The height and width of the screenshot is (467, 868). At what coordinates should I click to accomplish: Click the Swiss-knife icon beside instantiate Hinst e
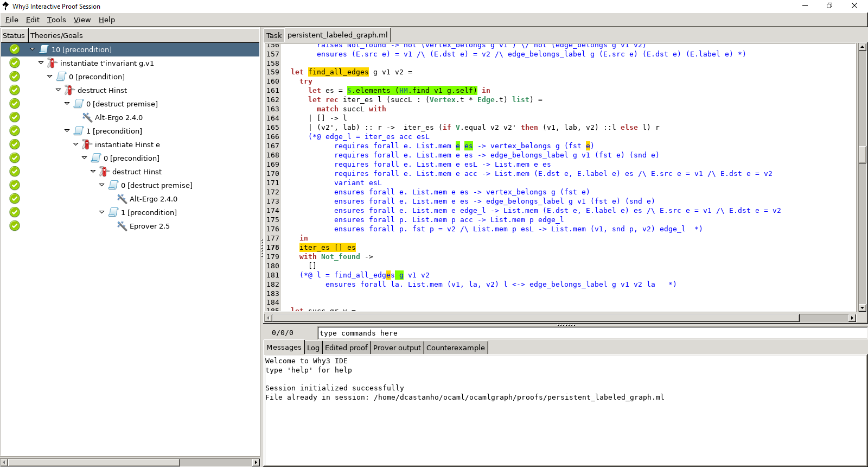point(87,144)
